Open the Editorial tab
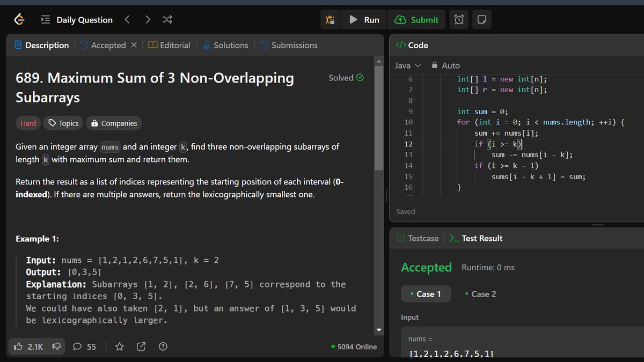 (169, 45)
